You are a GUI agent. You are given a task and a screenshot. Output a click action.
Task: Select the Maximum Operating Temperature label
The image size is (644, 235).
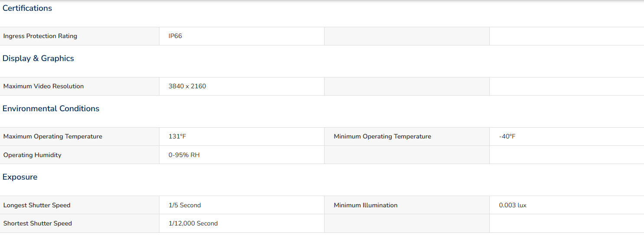53,137
